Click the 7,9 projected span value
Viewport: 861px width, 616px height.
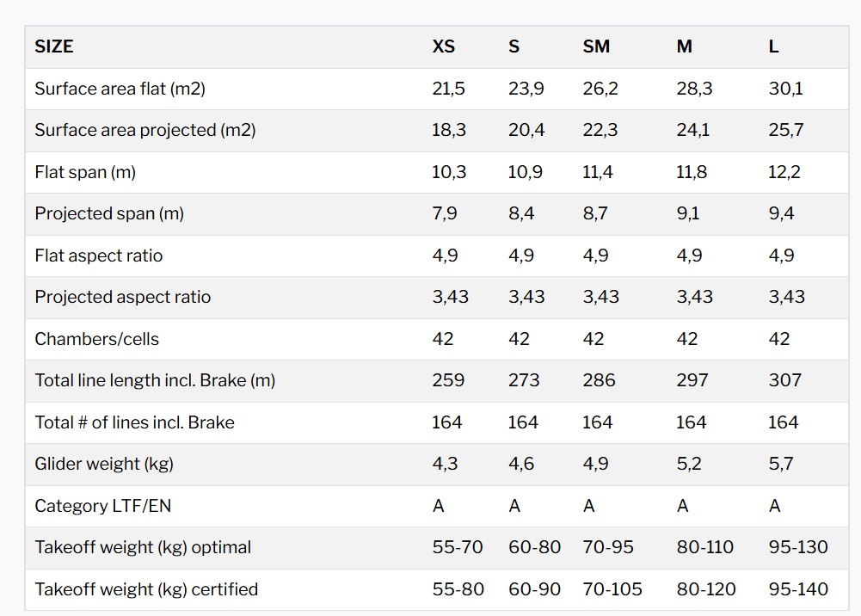(x=445, y=213)
